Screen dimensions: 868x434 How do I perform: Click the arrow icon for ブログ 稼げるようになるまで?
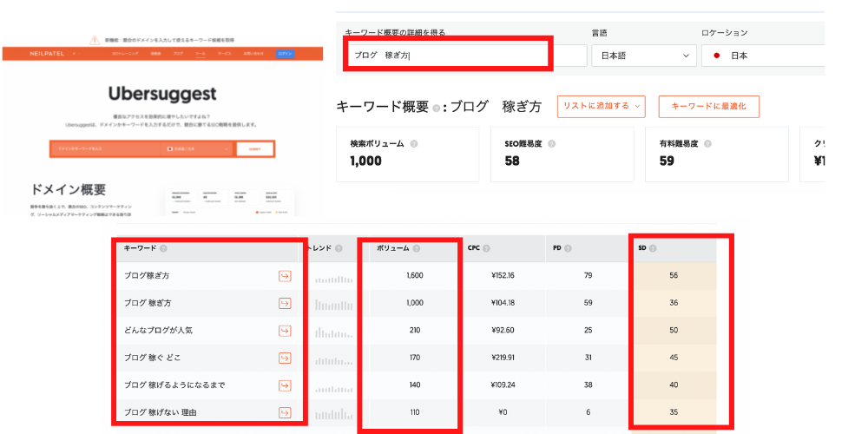pyautogui.click(x=284, y=385)
